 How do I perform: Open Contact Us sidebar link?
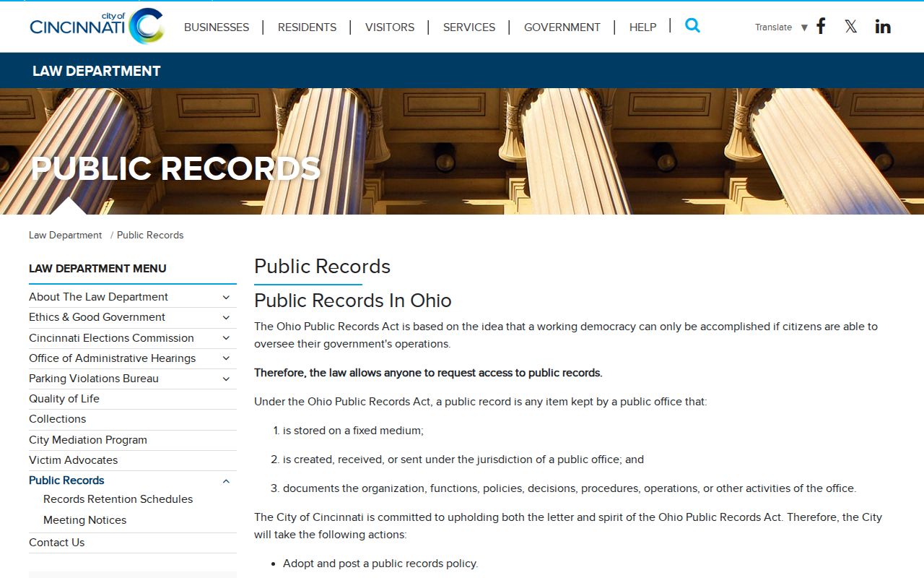[x=56, y=543]
